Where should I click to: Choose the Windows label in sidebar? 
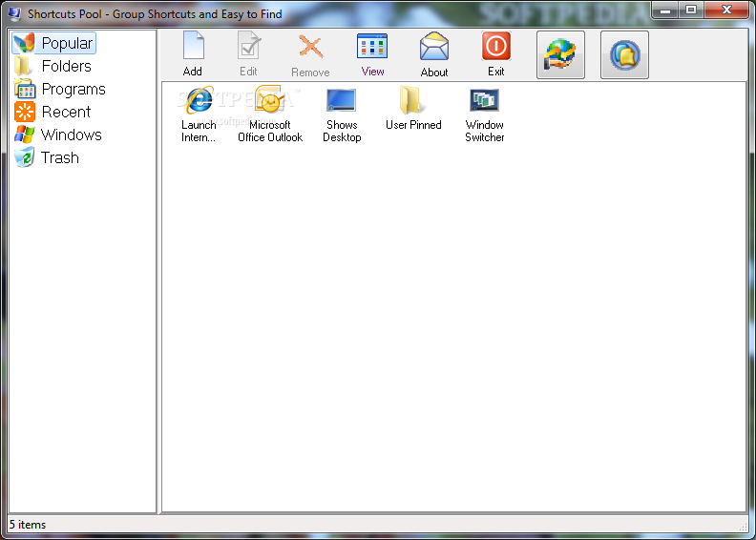(72, 135)
